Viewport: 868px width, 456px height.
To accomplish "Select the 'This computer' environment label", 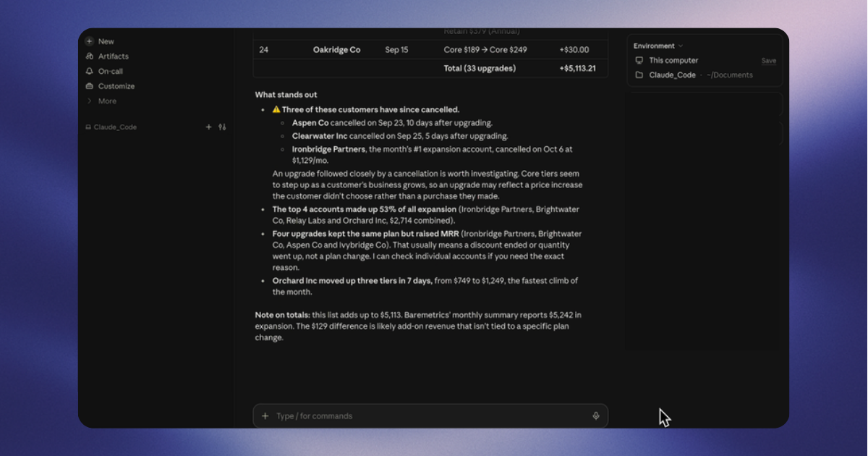I will (x=673, y=61).
